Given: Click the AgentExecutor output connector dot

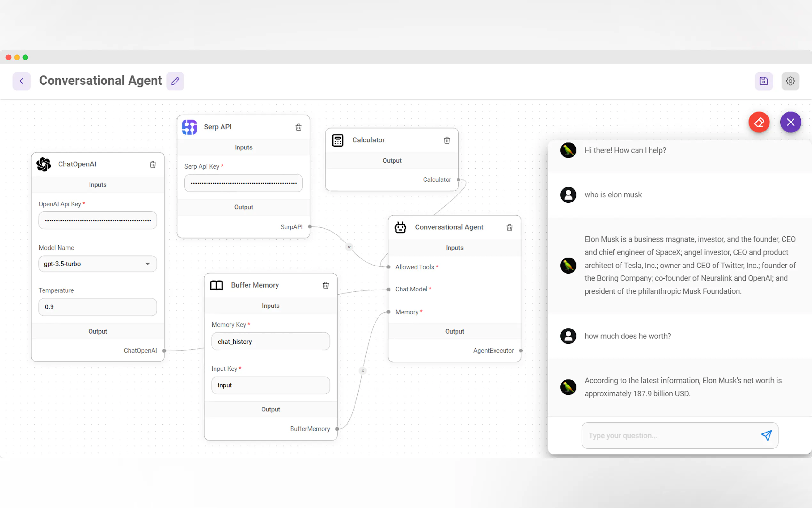Looking at the screenshot, I should 521,350.
